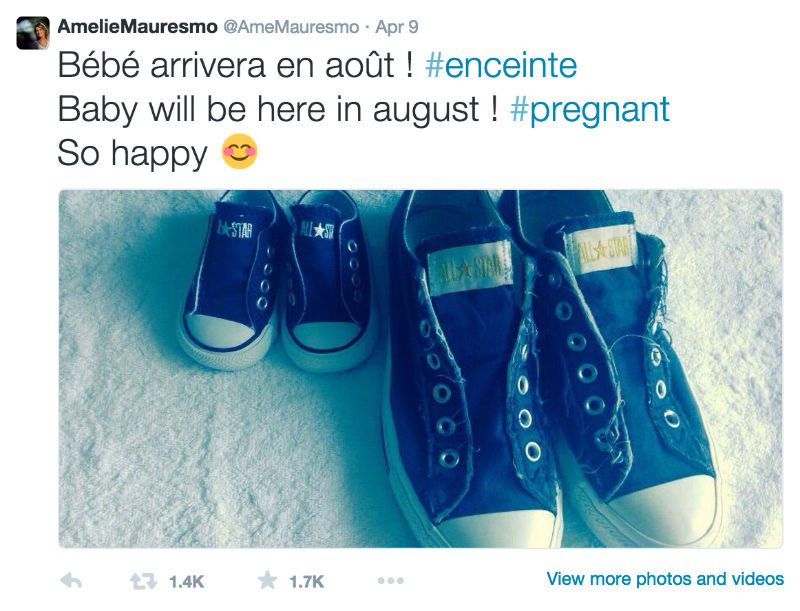Screen dimensions: 800x611
Task: Open the #enceinte hashtag
Action: tap(501, 65)
